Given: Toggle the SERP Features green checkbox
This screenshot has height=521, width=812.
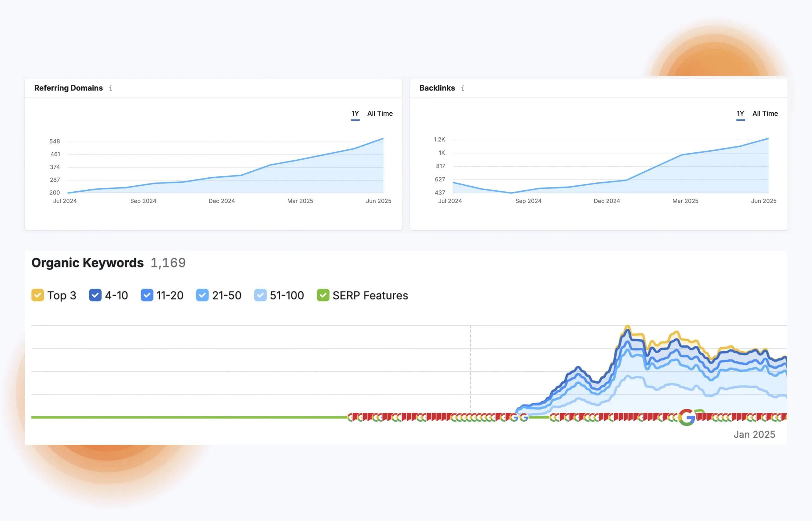Looking at the screenshot, I should pos(323,295).
